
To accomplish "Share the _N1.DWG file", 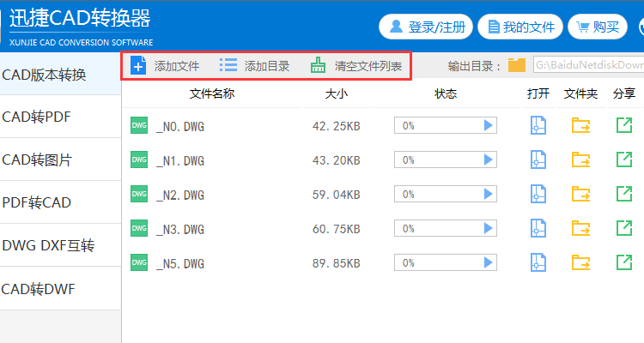I will (624, 159).
